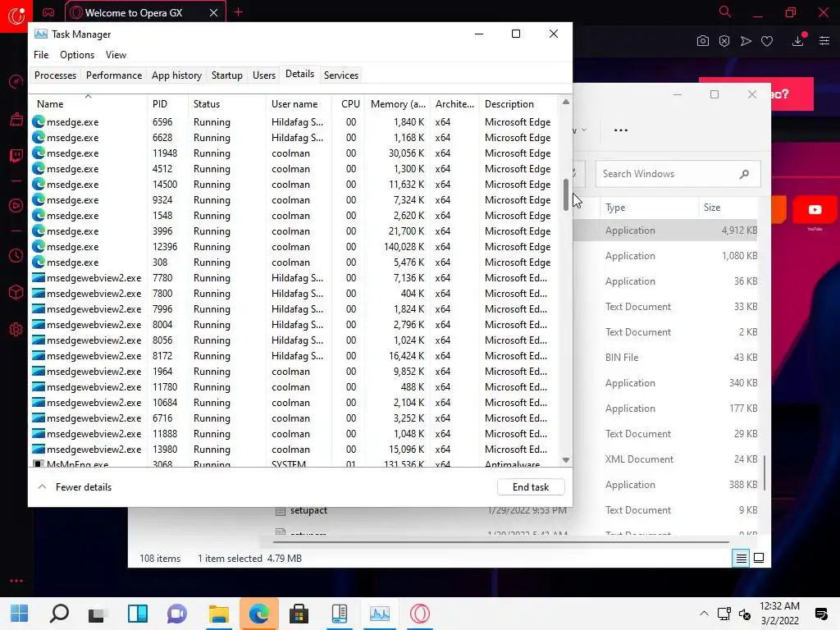
Task: Open Microsoft Store from the taskbar
Action: point(299,614)
